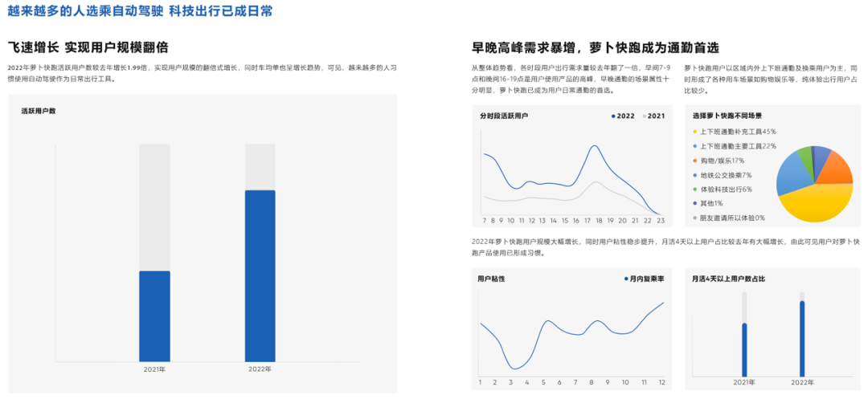
Task: Click the light blue pie chart slice
Action: point(792,172)
